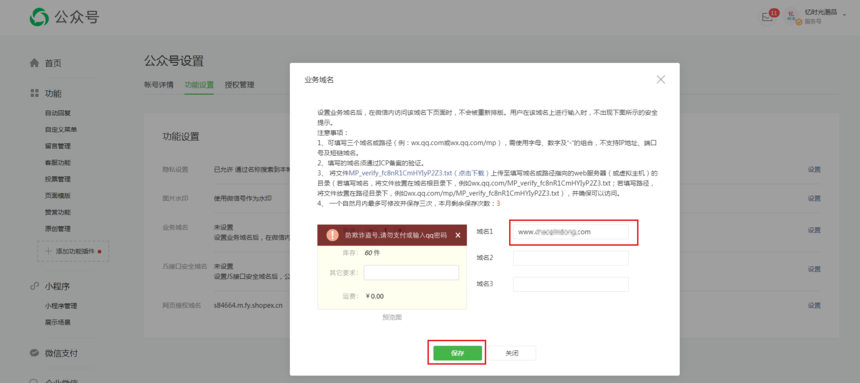The height and width of the screenshot is (383, 860).
Task: Open 自定义菜单 in the sidebar
Action: point(61,130)
